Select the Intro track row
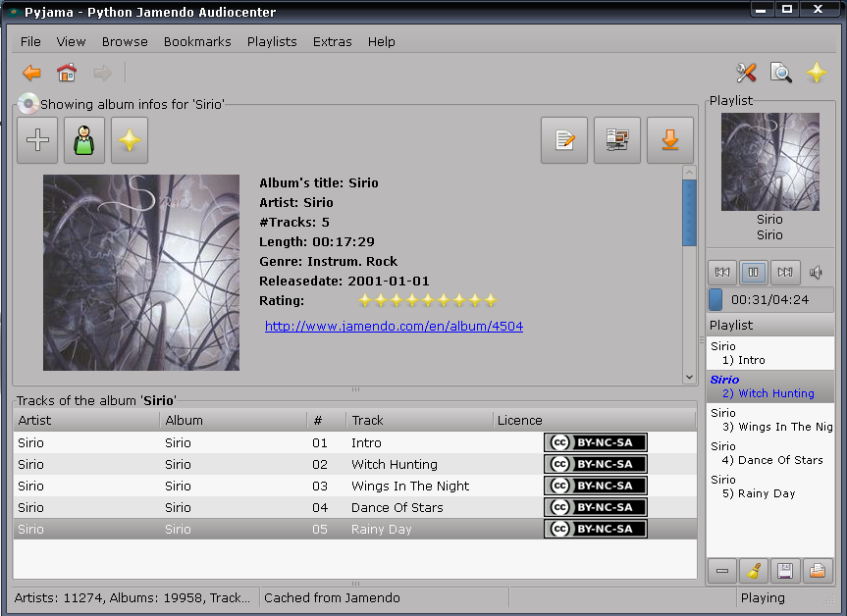The height and width of the screenshot is (616, 847). pos(355,442)
